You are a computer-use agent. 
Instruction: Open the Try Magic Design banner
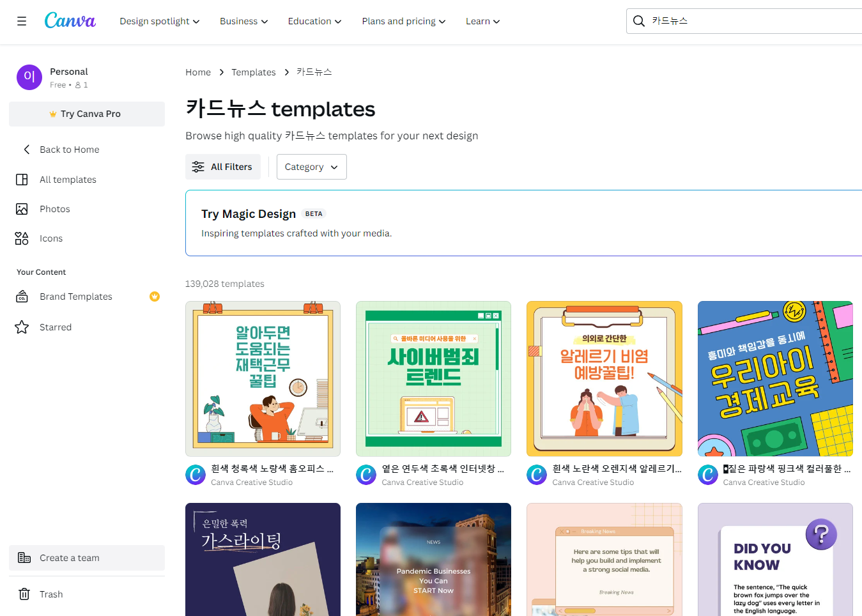click(524, 223)
